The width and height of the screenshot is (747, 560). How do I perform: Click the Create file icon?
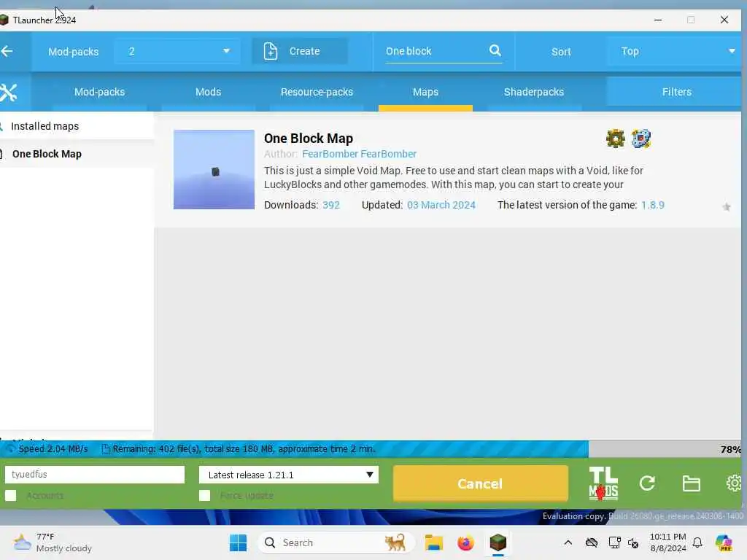point(270,51)
